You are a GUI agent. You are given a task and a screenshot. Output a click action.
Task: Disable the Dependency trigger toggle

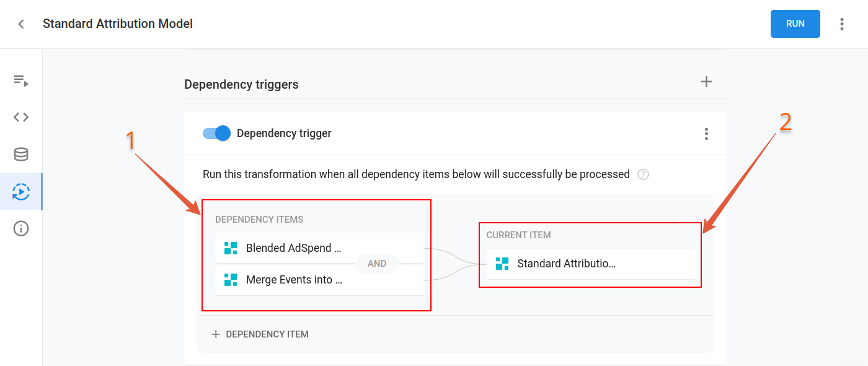click(x=216, y=133)
